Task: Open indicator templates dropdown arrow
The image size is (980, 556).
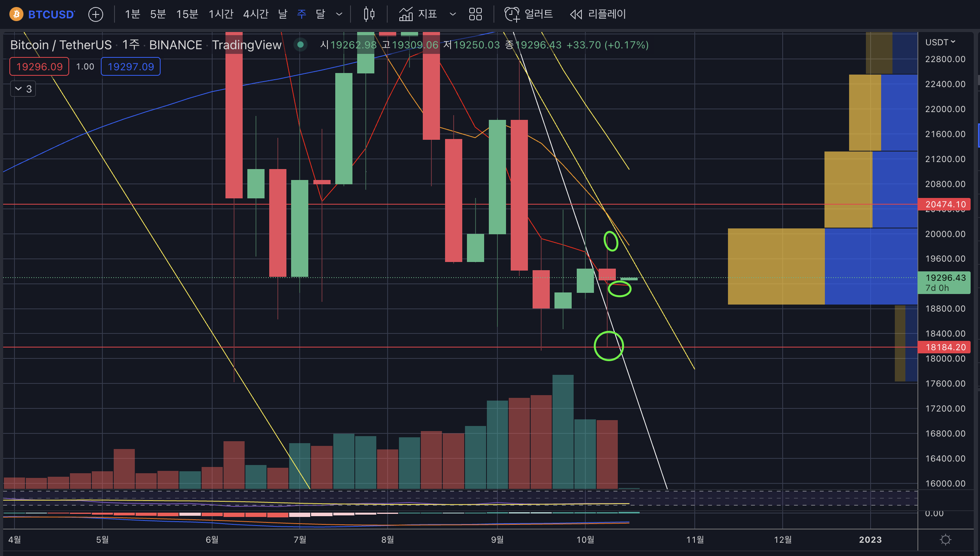Action: (452, 14)
